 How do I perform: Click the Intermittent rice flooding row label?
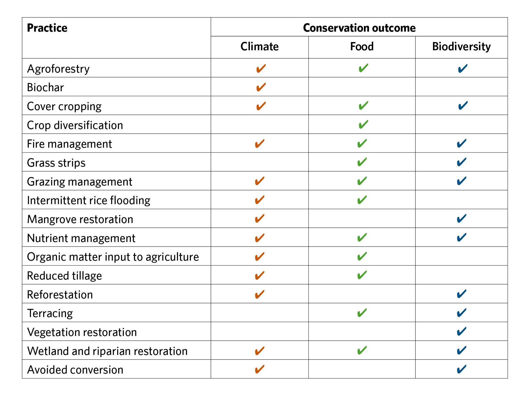pos(89,200)
